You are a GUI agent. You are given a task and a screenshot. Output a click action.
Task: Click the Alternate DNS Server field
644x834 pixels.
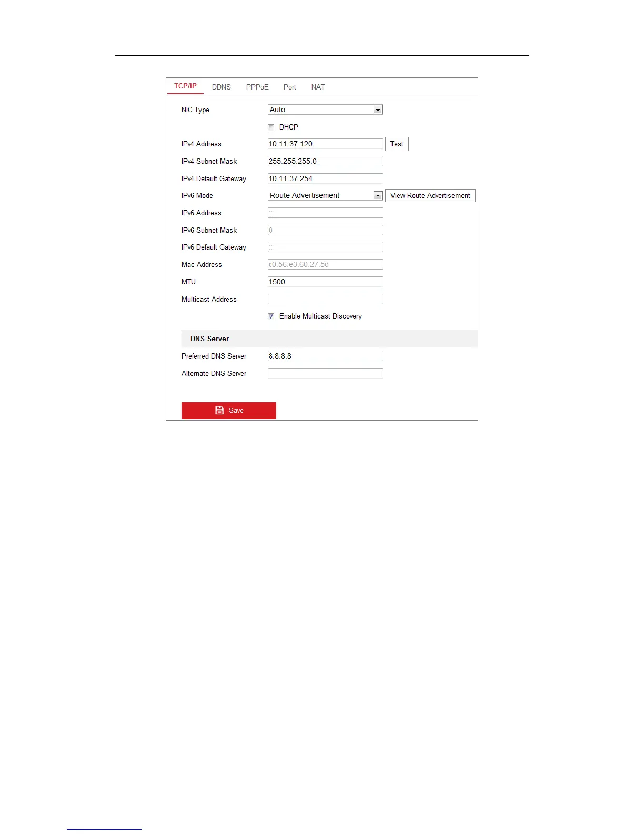[325, 373]
